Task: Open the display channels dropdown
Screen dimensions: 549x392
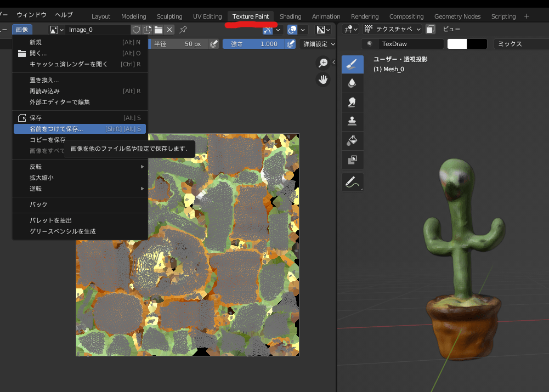Action: click(323, 30)
